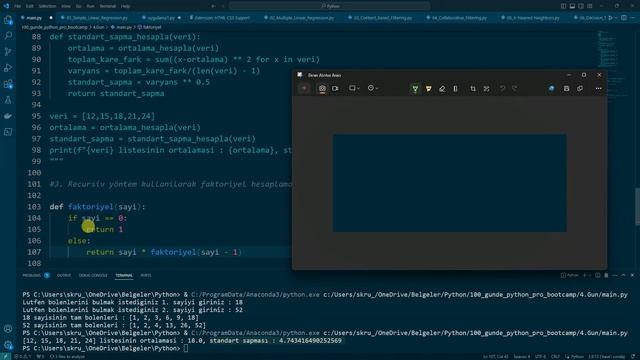Click the UTF-8 encoding status item
The height and width of the screenshot is (360, 640).
coord(540,357)
